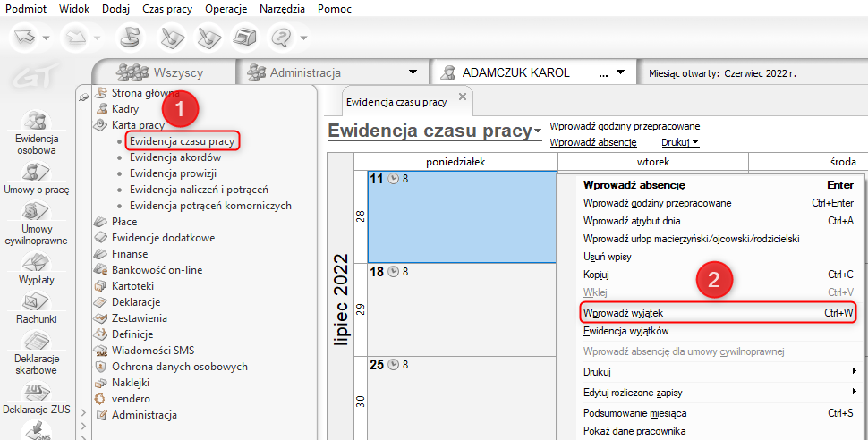Click the clock icon in day 25 cell
This screenshot has width=868, height=440.
(x=393, y=365)
